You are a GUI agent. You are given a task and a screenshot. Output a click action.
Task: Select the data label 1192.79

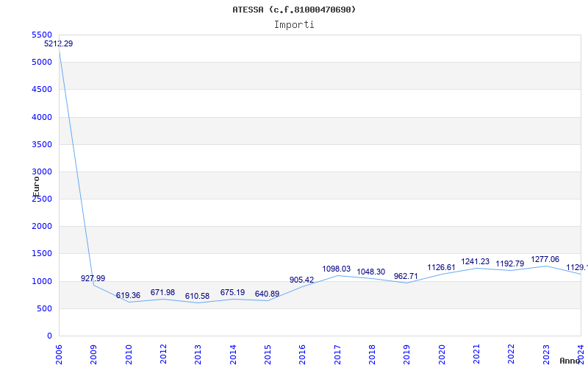pos(510,264)
